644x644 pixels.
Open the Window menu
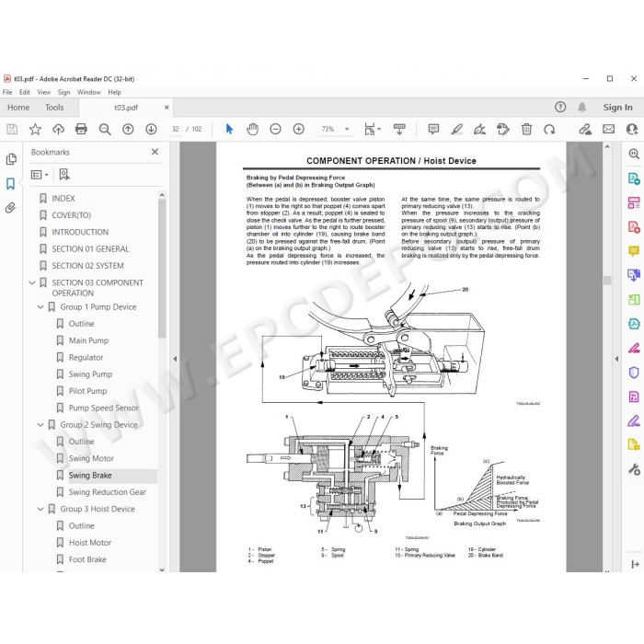click(x=89, y=92)
